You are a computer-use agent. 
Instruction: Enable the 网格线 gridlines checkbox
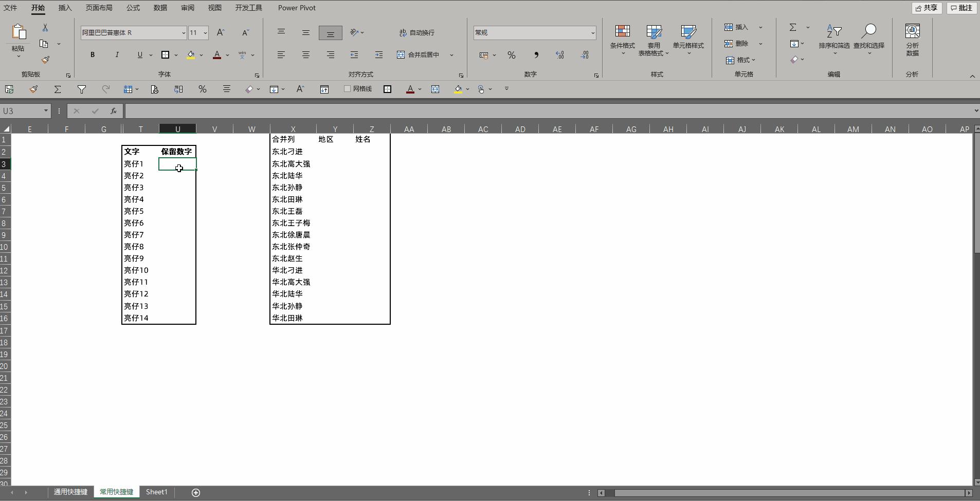pyautogui.click(x=348, y=89)
